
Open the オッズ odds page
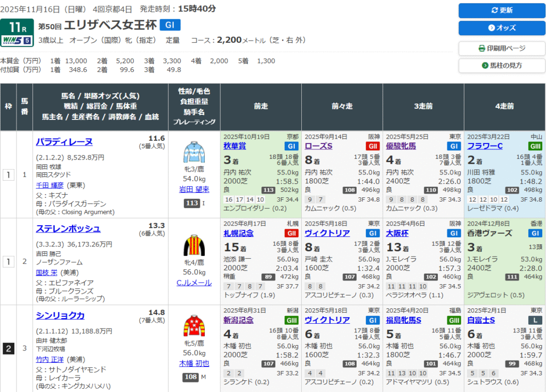(501, 28)
